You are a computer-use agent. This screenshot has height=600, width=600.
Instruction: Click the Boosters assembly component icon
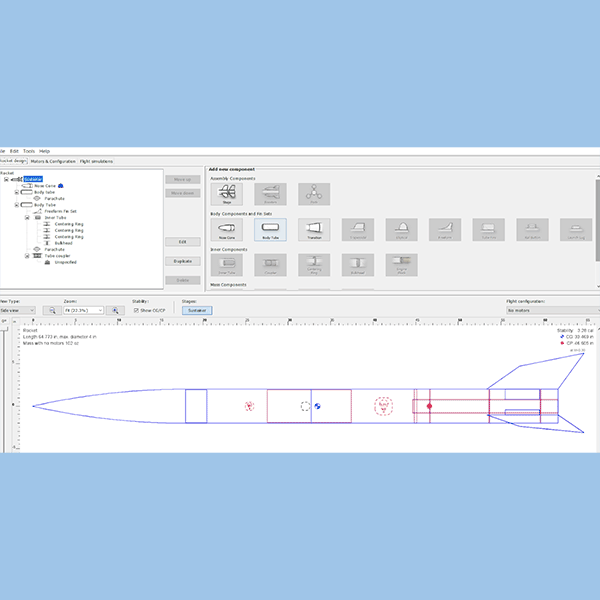pyautogui.click(x=270, y=194)
